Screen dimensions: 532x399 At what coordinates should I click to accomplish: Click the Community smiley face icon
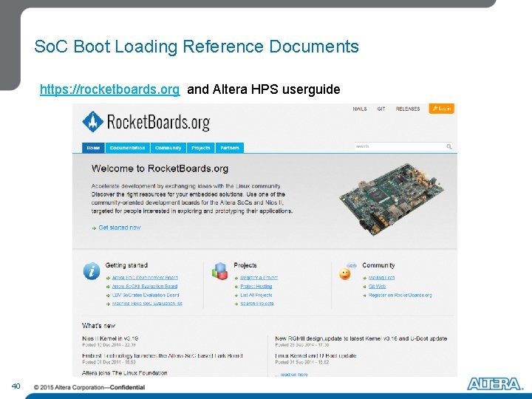(x=345, y=273)
